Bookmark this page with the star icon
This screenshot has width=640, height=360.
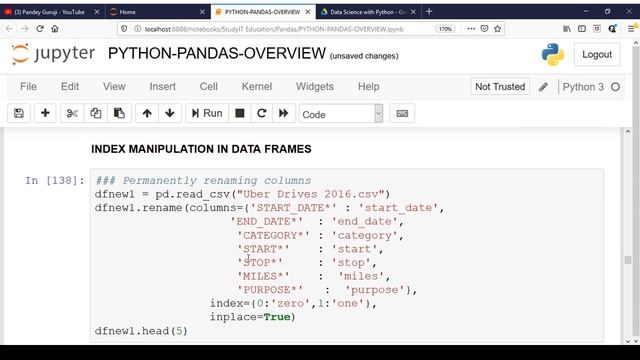[x=498, y=29]
